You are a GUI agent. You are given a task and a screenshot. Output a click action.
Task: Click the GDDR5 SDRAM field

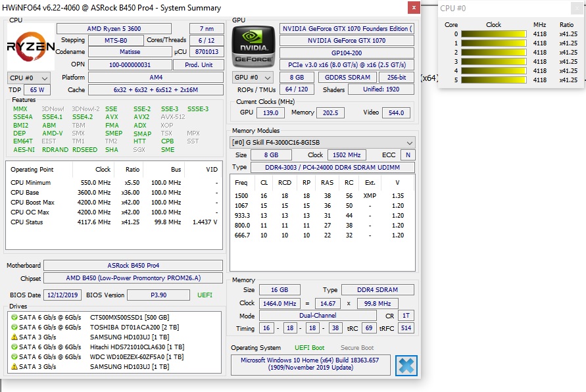[347, 78]
